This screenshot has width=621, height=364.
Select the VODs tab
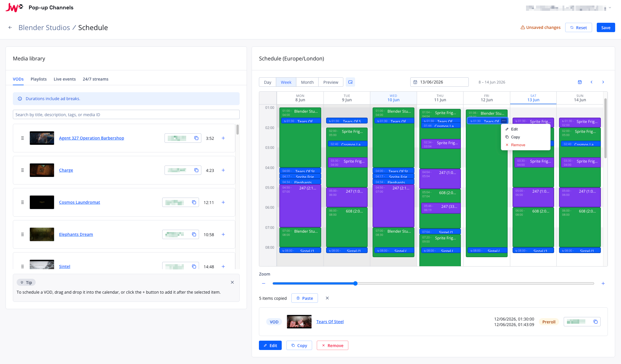(x=18, y=79)
